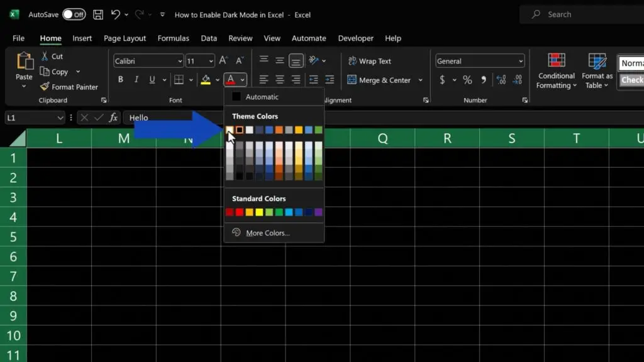
Task: Switch to the Insert tab
Action: [82, 38]
